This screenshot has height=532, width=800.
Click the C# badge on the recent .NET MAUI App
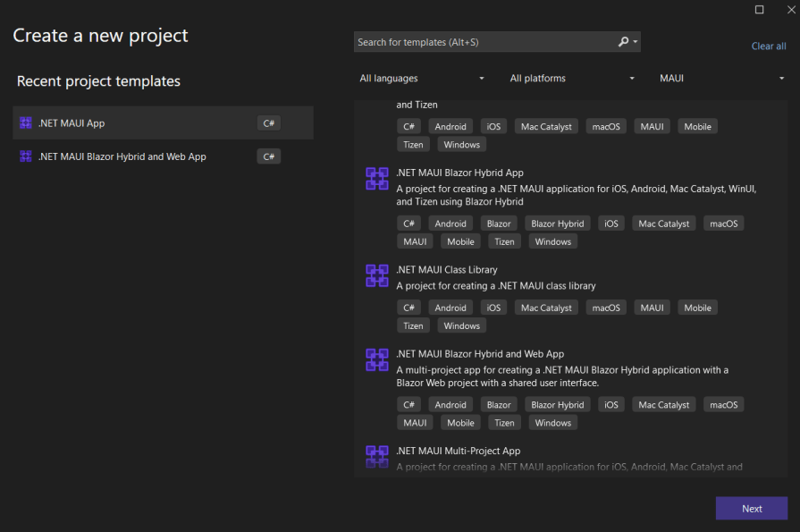click(x=268, y=122)
